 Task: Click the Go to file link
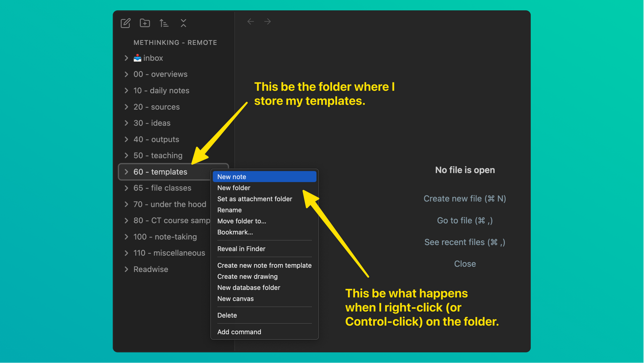(x=465, y=221)
